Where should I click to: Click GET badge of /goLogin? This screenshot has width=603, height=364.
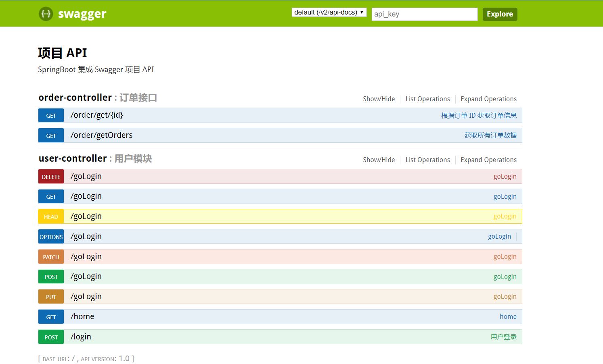[51, 196]
